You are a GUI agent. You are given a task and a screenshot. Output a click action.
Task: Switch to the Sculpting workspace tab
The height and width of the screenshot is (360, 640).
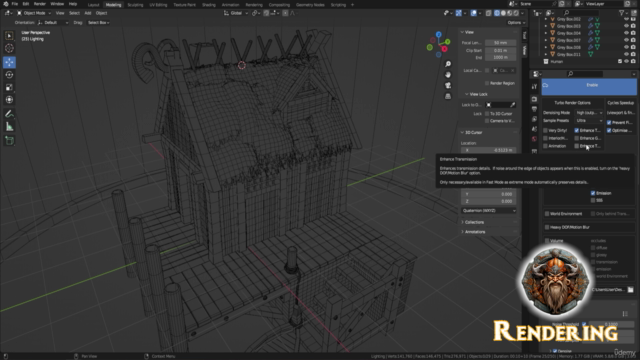135,5
